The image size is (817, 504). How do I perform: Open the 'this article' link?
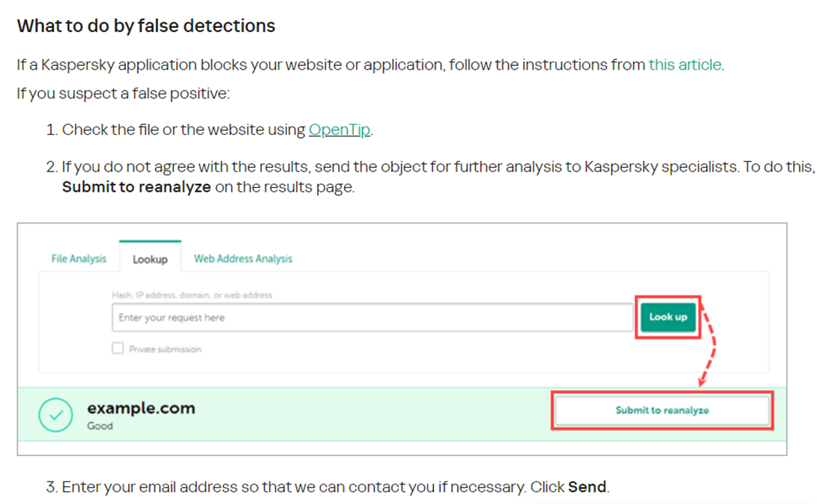685,64
